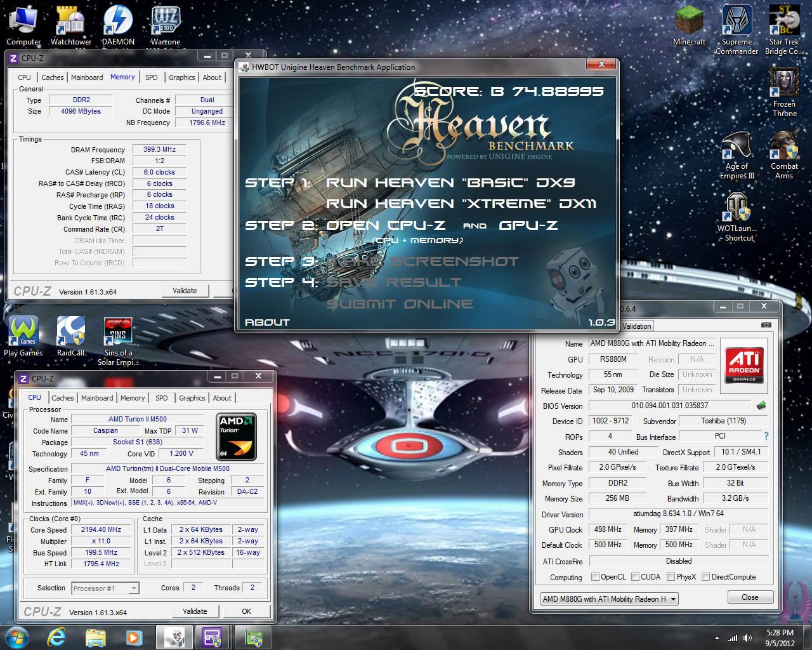Click the volume tray icon
This screenshot has width=812, height=650.
click(x=747, y=638)
